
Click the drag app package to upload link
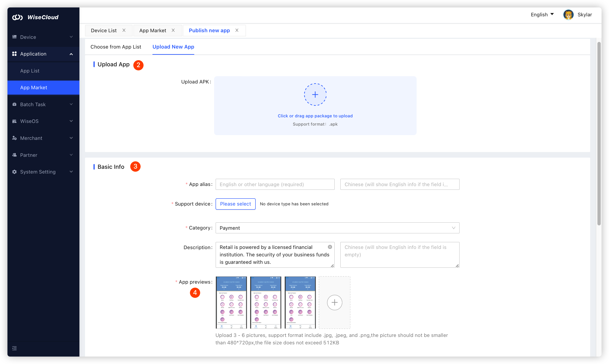coord(315,116)
